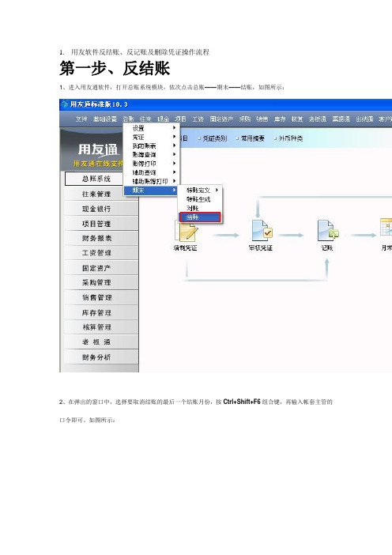Open the 文件 menu
The height and width of the screenshot is (555, 392).
pyautogui.click(x=81, y=119)
